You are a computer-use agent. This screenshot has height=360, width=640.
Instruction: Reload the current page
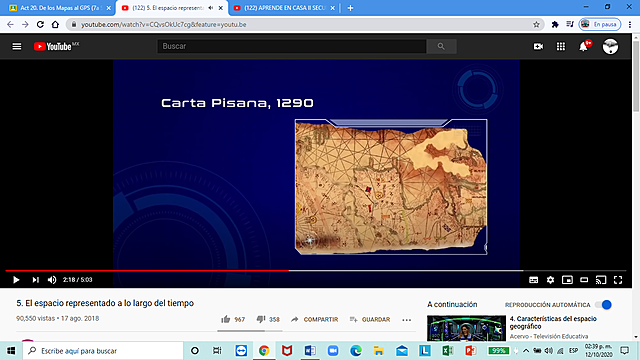point(40,24)
